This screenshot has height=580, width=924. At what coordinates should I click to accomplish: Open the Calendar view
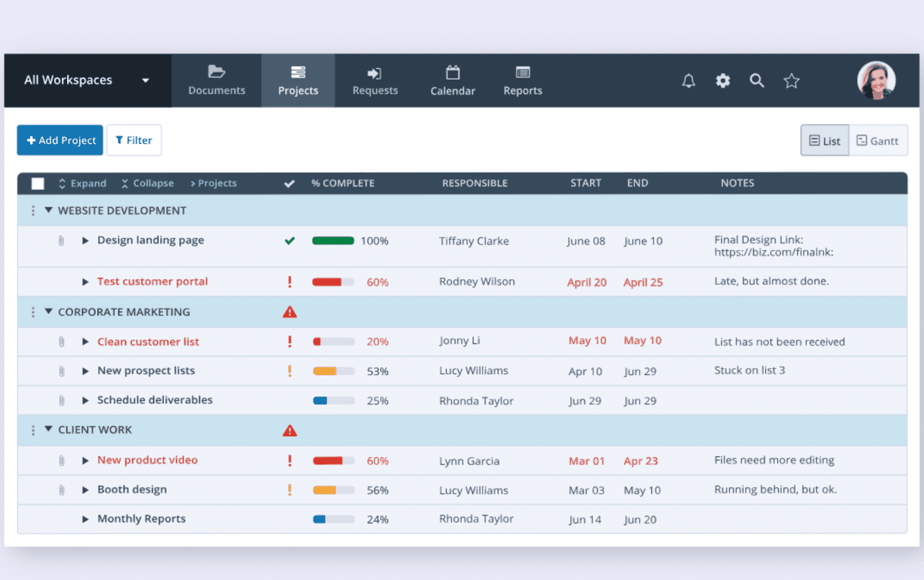coord(453,80)
